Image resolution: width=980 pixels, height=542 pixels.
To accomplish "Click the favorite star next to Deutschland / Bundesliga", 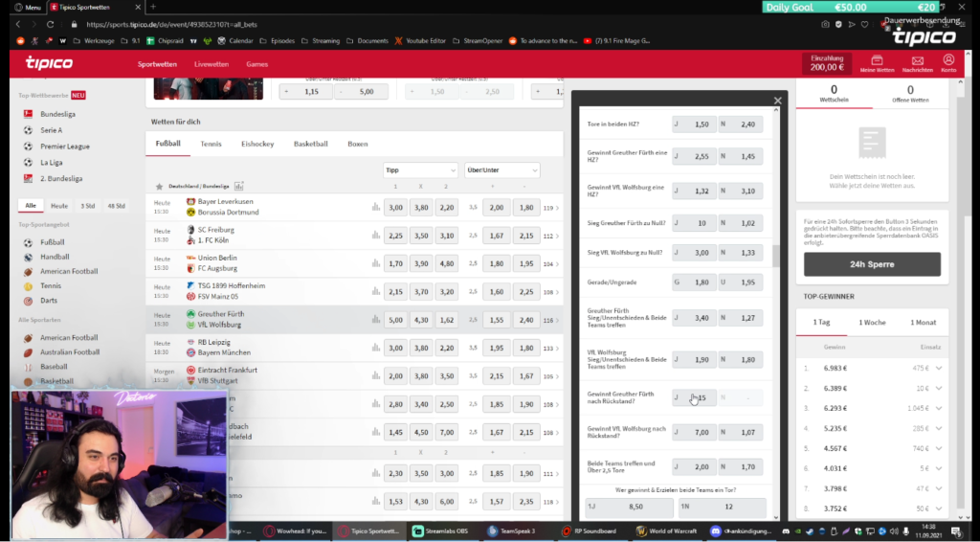I will click(159, 187).
